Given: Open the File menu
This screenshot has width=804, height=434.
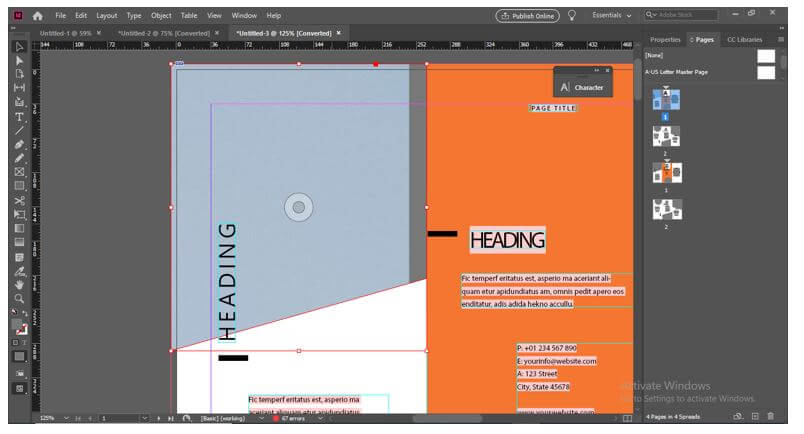Looking at the screenshot, I should point(61,16).
